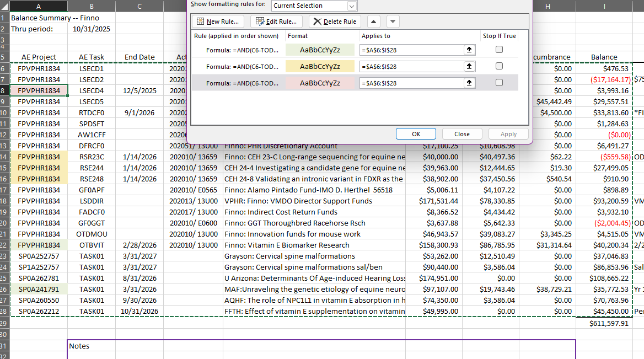The image size is (644, 359).
Task: Click the 10/31/2025 period date cell
Action: click(92, 29)
